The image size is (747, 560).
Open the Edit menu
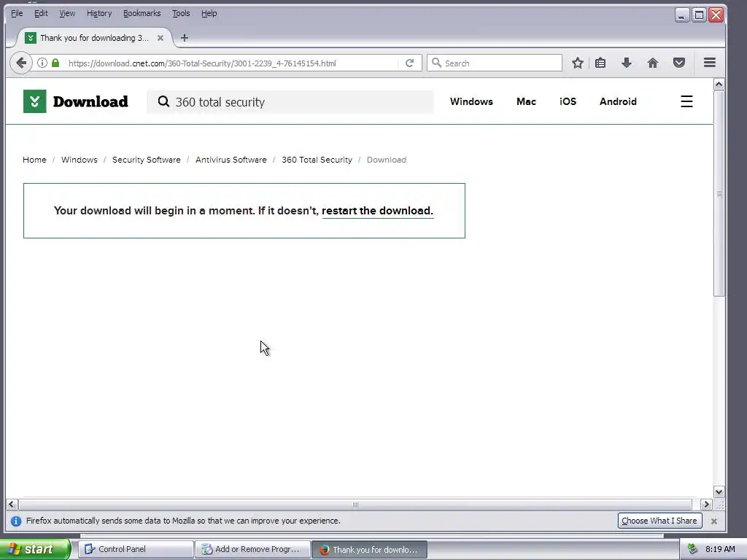41,13
